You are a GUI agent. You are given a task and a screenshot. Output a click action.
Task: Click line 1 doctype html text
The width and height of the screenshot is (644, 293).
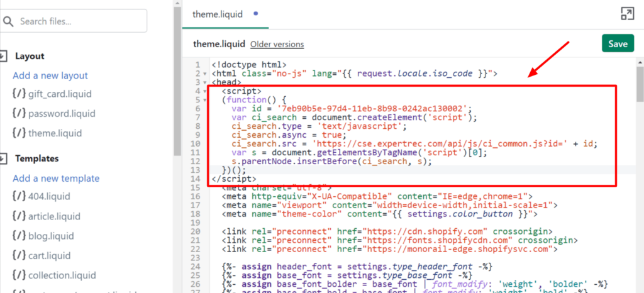point(249,65)
